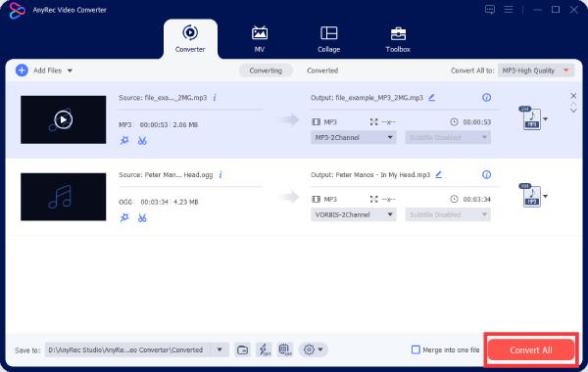
Task: Open media info for file_example_MP3_2MG output
Action: [486, 97]
